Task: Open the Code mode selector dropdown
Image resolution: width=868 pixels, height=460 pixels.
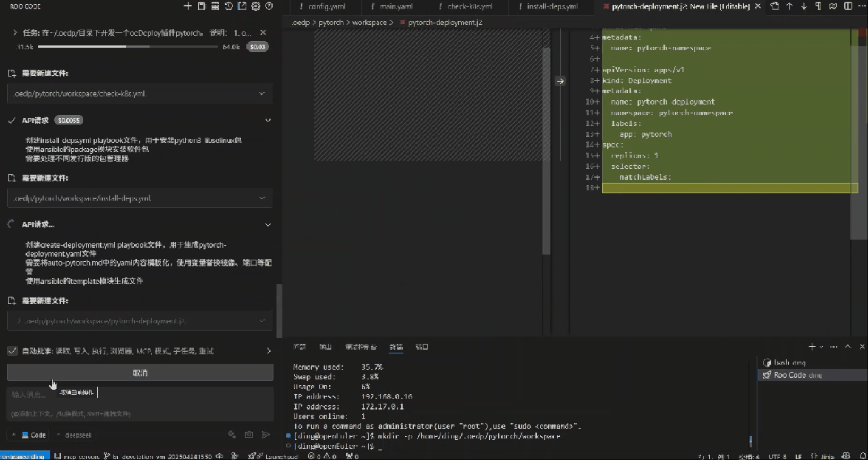Action: coord(34,435)
